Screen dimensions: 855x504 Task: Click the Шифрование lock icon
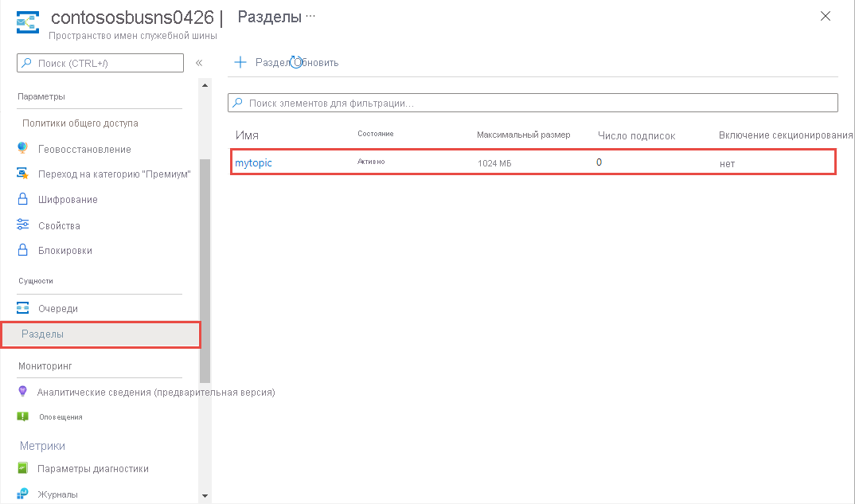click(x=22, y=199)
